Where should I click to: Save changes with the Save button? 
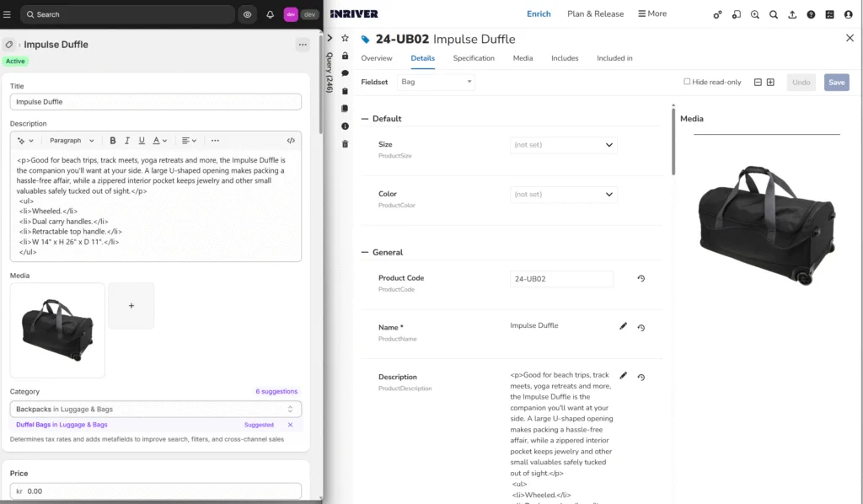point(835,82)
